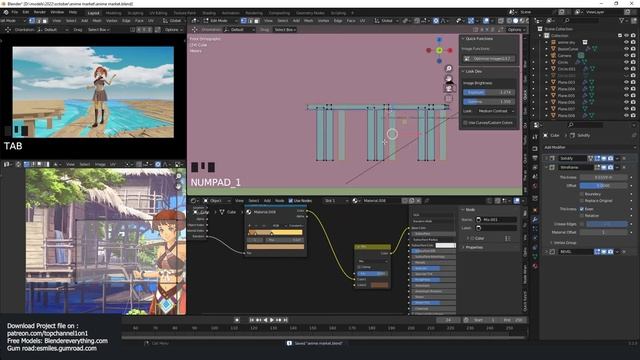Open the Edit menu

coord(26,12)
